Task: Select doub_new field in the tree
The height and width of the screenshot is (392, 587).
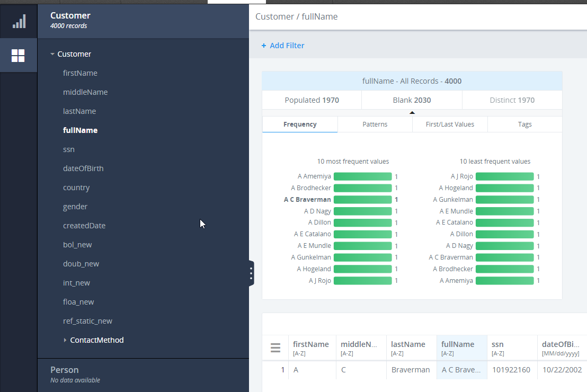Action: (81, 264)
